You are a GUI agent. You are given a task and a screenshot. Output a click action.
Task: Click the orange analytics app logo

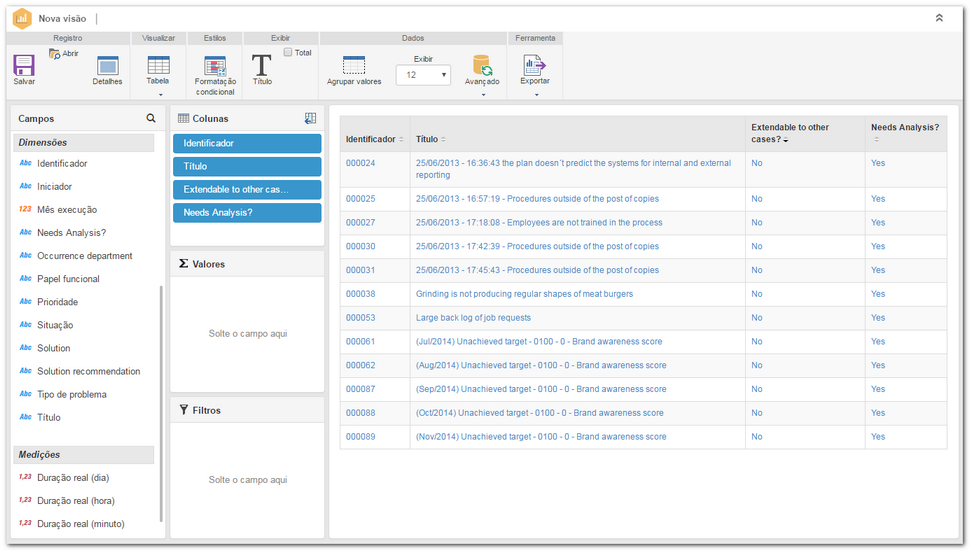[x=22, y=19]
